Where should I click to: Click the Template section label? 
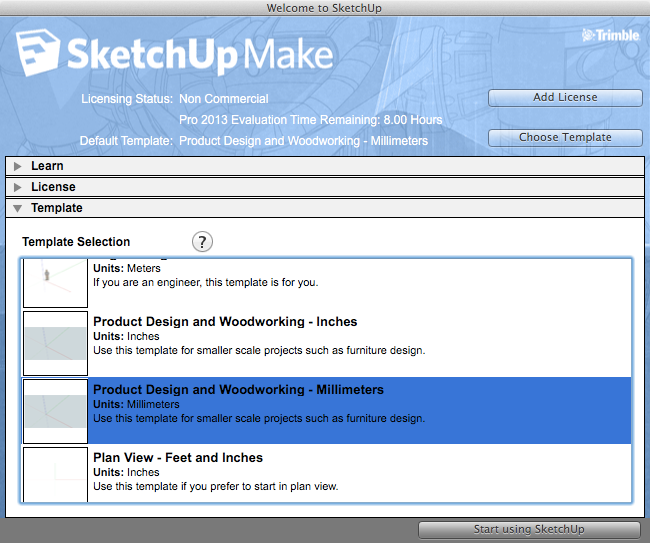(x=57, y=208)
